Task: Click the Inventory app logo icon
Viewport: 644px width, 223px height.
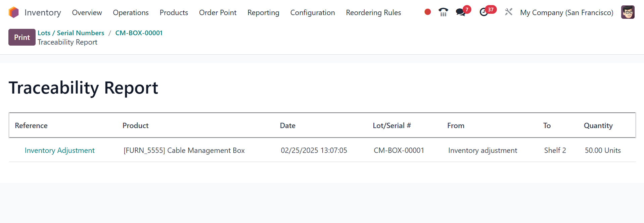Action: (x=13, y=12)
